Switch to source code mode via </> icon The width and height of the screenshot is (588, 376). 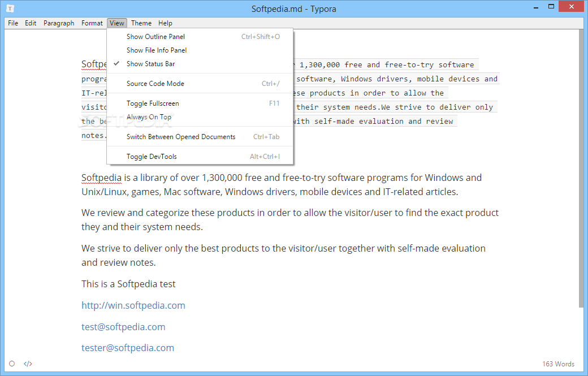click(28, 364)
